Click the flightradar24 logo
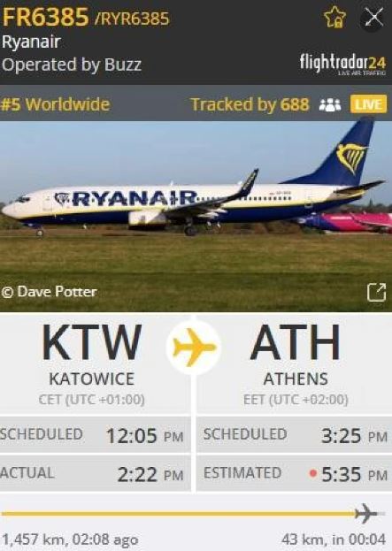Viewport: 392px width, 551px height. click(342, 64)
